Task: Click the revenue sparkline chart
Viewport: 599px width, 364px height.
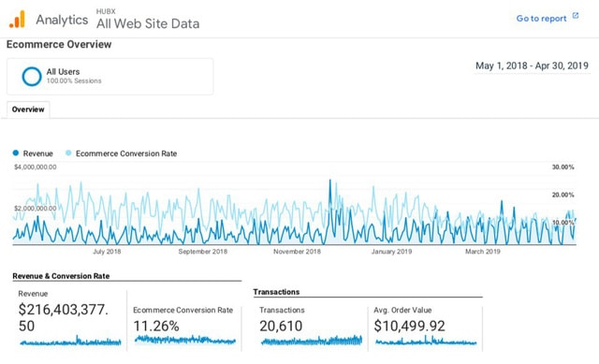Action: coord(71,341)
